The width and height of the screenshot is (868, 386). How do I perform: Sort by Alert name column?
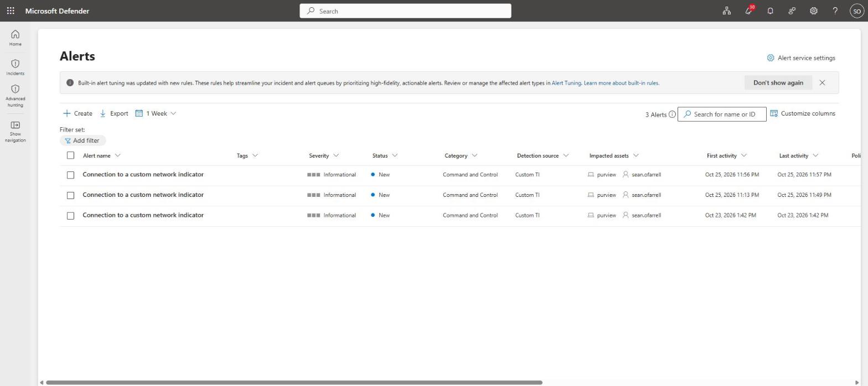pos(101,155)
